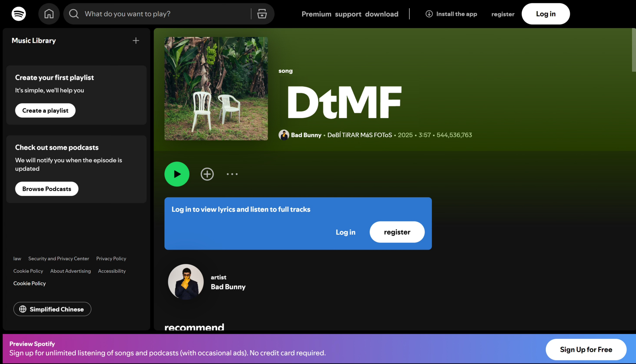This screenshot has height=364, width=636.
Task: Click the Spotify logo icon
Action: point(19,14)
